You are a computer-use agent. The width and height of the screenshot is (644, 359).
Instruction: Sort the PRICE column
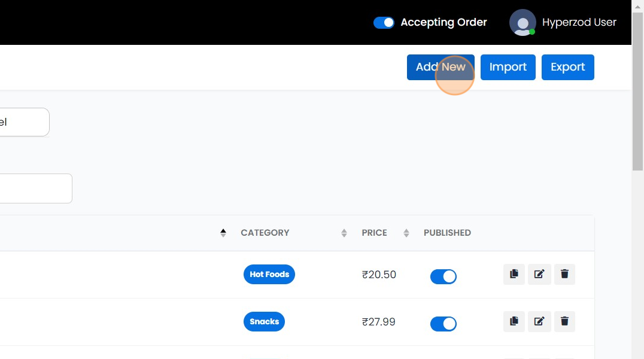pos(406,233)
